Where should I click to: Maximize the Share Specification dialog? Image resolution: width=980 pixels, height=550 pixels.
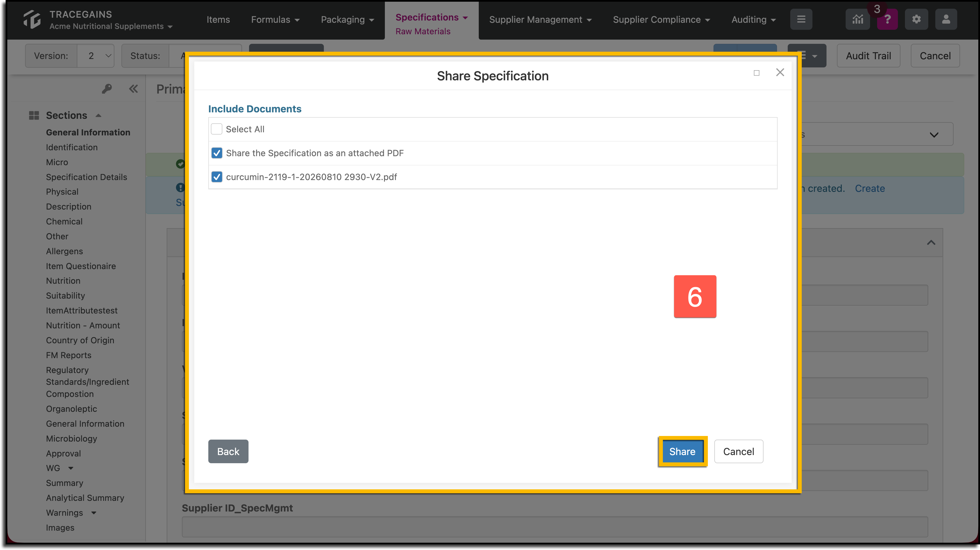pos(756,73)
